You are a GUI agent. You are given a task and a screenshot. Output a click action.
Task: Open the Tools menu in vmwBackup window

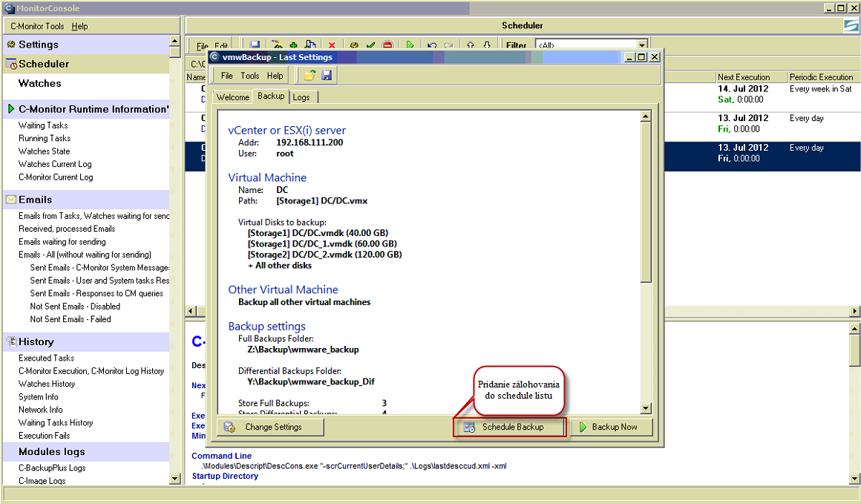(250, 76)
